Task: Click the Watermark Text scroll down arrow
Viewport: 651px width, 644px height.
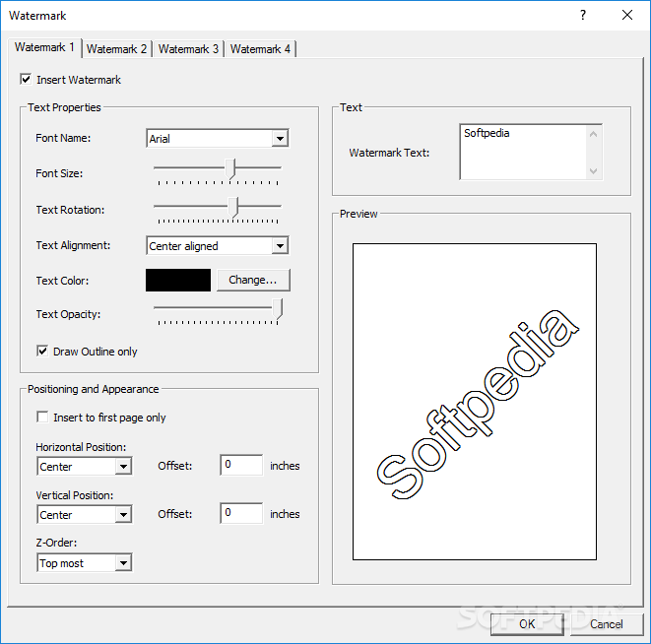Action: tap(594, 170)
